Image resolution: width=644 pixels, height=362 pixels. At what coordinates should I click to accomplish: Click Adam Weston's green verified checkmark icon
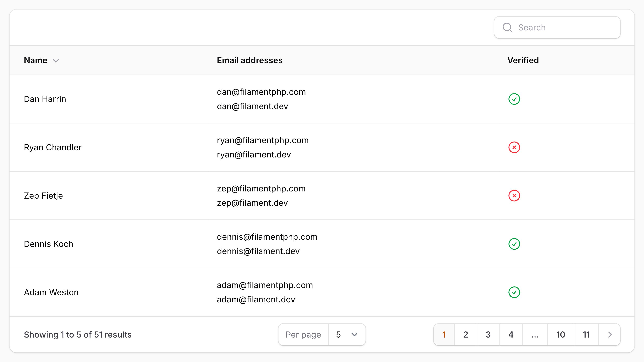click(514, 292)
